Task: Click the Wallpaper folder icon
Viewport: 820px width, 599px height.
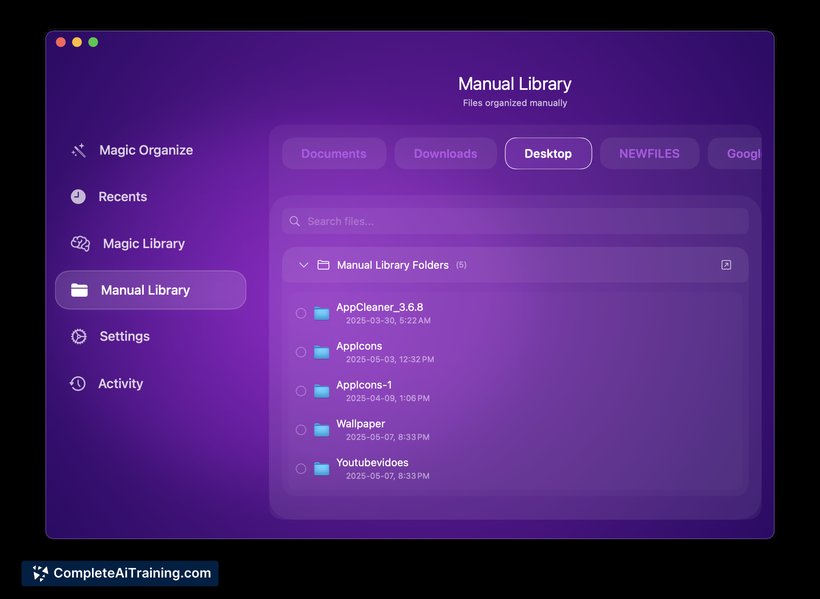Action: 322,430
